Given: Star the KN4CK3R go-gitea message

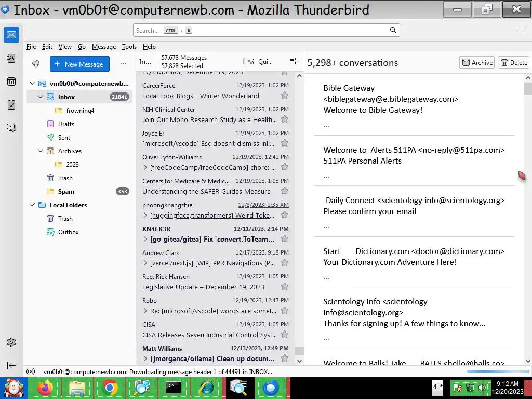Looking at the screenshot, I should click(285, 239).
